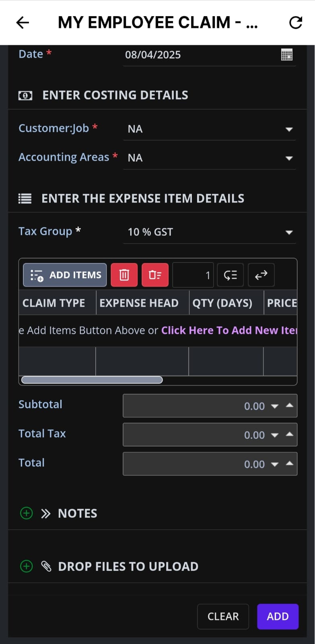Click the Total Tax up arrow
The image size is (315, 644).
(x=289, y=434)
